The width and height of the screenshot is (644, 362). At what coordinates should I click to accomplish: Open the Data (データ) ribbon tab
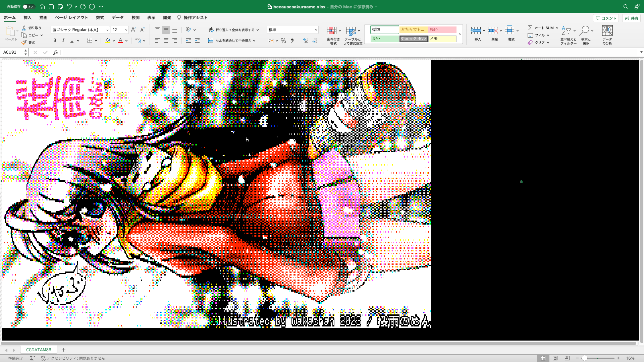pyautogui.click(x=118, y=17)
